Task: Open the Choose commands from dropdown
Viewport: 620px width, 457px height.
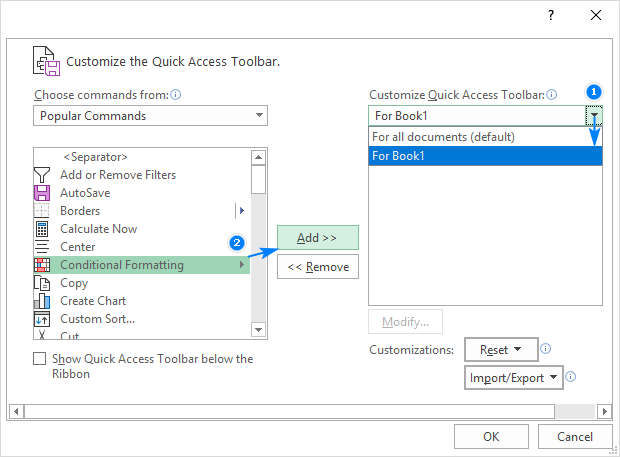Action: (x=150, y=116)
